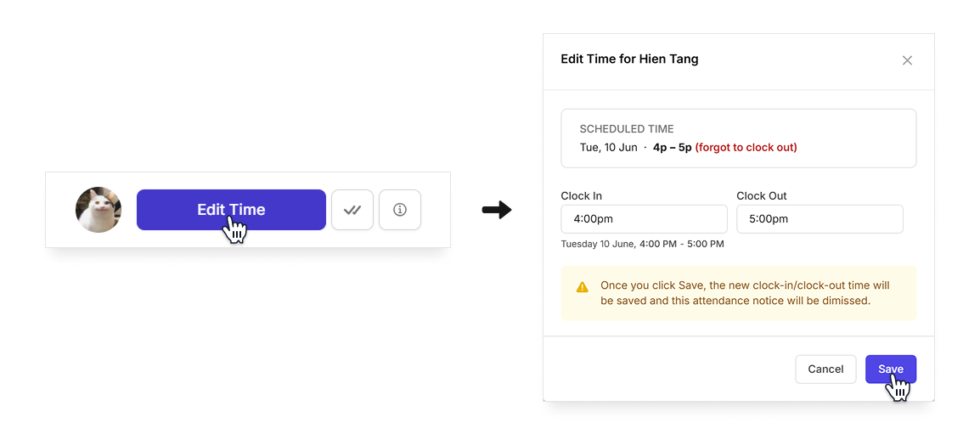
Task: Click the Clock Out label
Action: point(761,195)
